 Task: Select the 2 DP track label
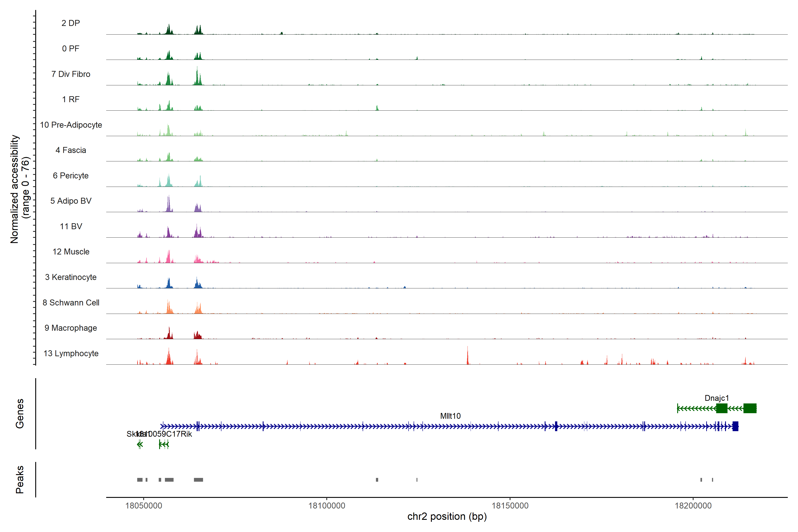[x=70, y=23]
